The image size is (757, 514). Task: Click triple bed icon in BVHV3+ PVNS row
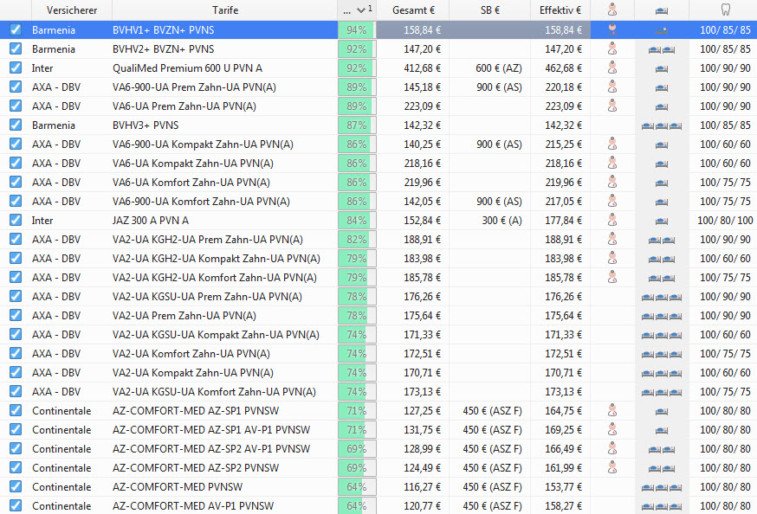[661, 126]
